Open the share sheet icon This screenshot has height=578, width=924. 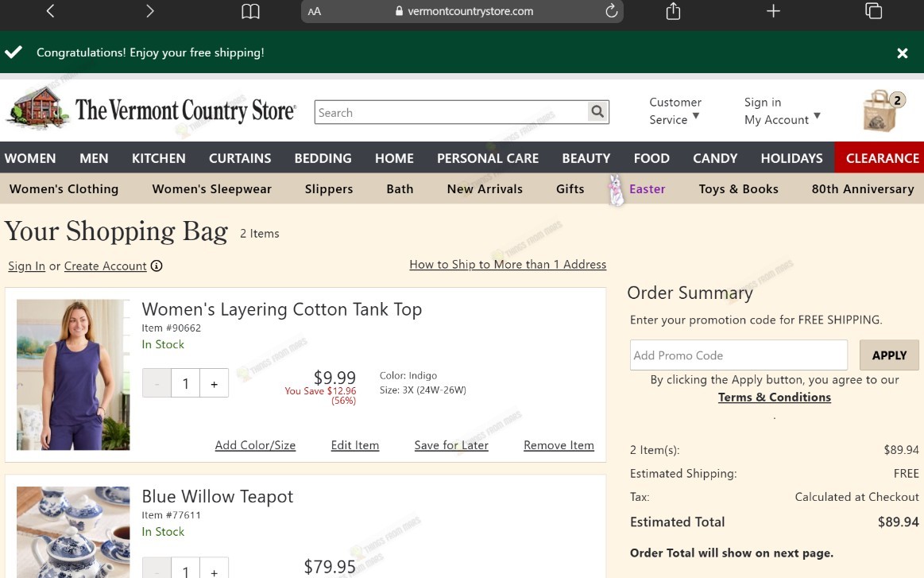(x=673, y=10)
